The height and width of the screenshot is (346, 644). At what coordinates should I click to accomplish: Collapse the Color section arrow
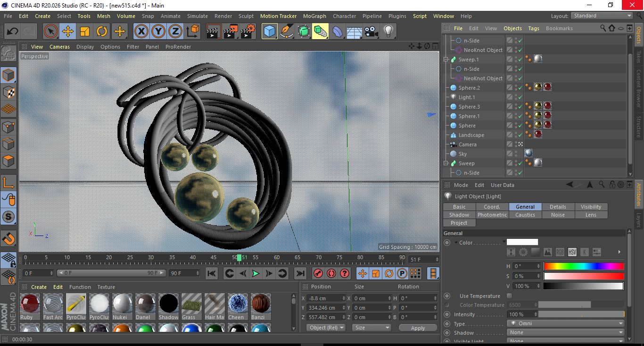pyautogui.click(x=456, y=243)
